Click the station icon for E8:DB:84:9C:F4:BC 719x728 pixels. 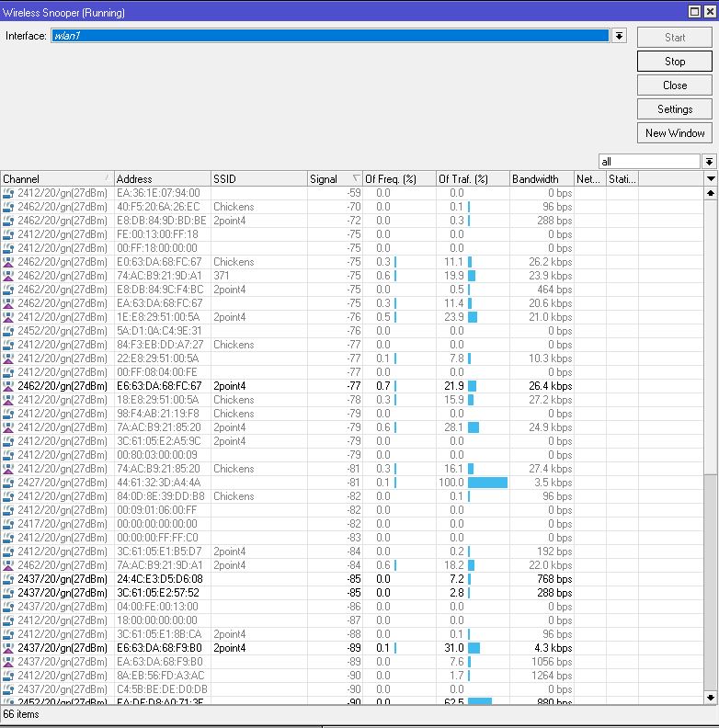pyautogui.click(x=8, y=290)
